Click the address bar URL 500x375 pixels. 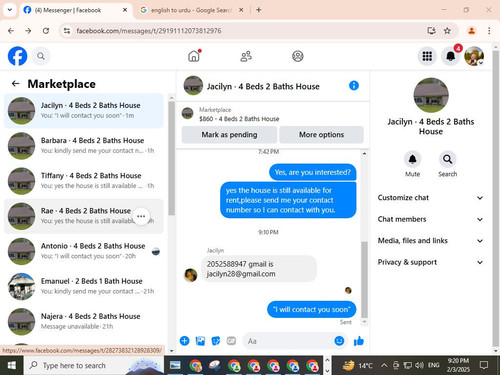click(x=149, y=31)
